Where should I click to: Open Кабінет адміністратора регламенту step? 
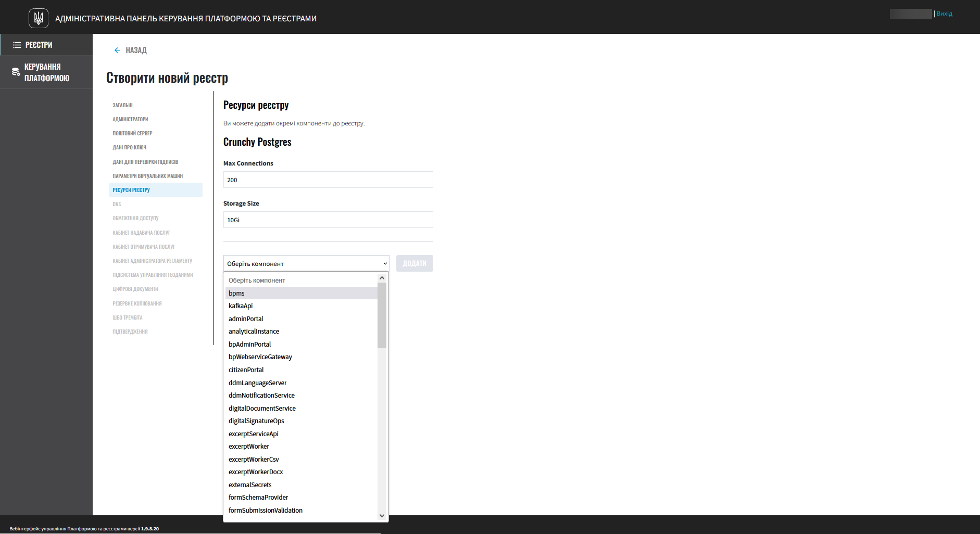pos(152,261)
